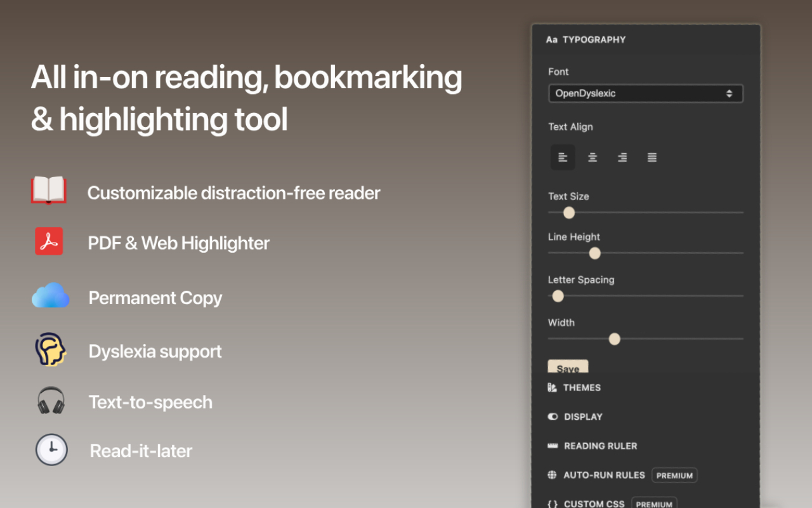The image size is (812, 508).
Task: Select center text alignment
Action: pos(593,157)
